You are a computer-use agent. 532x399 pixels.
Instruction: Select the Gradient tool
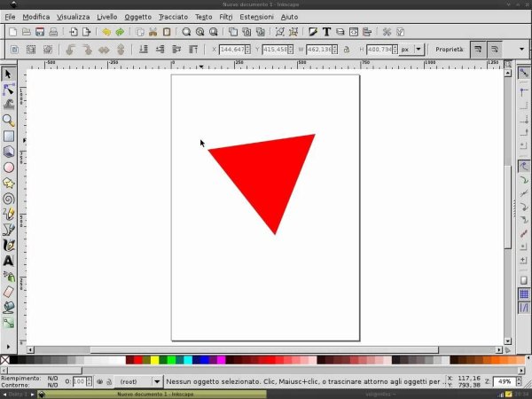pyautogui.click(x=8, y=323)
